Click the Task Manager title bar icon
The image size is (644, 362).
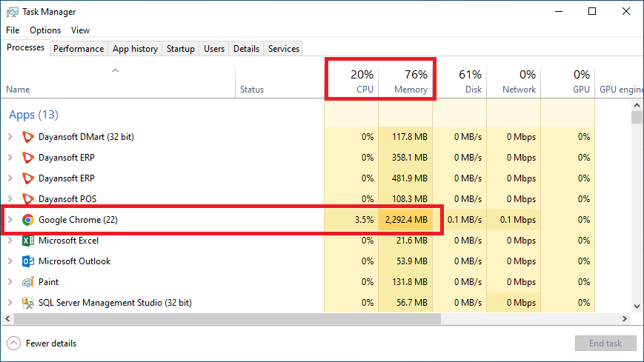coord(13,12)
